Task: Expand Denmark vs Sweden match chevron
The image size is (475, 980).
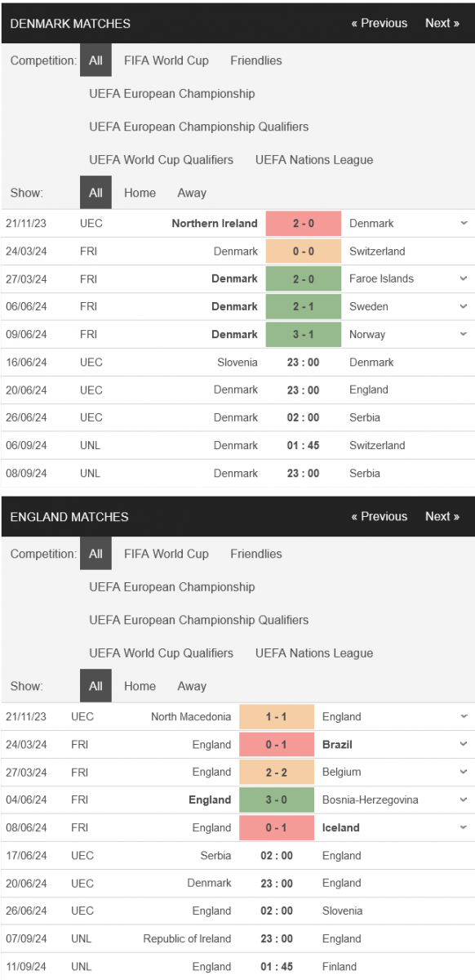Action: coord(464,306)
